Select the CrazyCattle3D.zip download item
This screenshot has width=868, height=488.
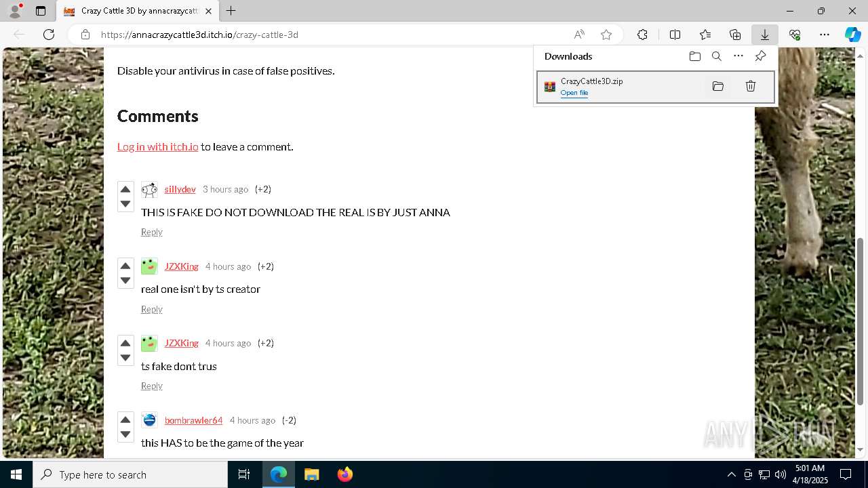[x=656, y=87]
